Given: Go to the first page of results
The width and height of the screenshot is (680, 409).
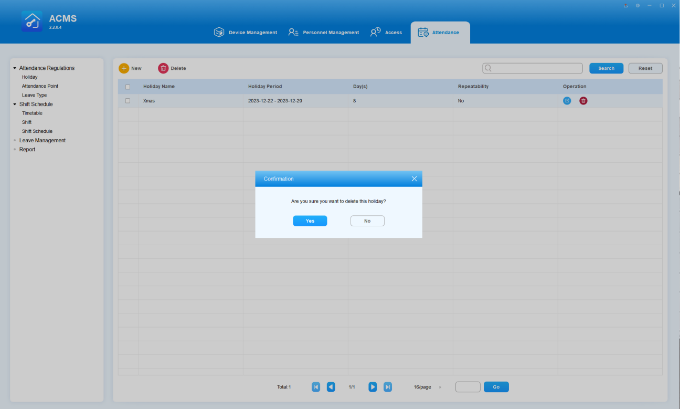Looking at the screenshot, I should 316,386.
